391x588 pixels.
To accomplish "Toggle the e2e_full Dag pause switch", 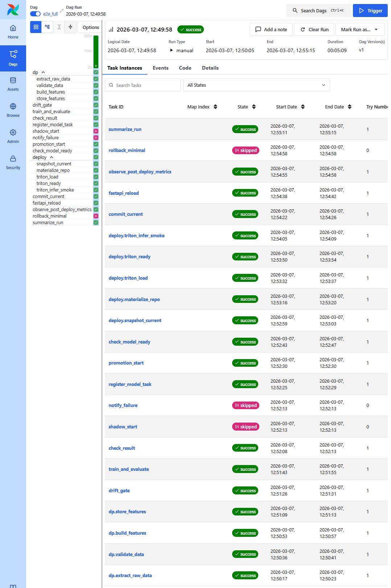I will click(35, 14).
